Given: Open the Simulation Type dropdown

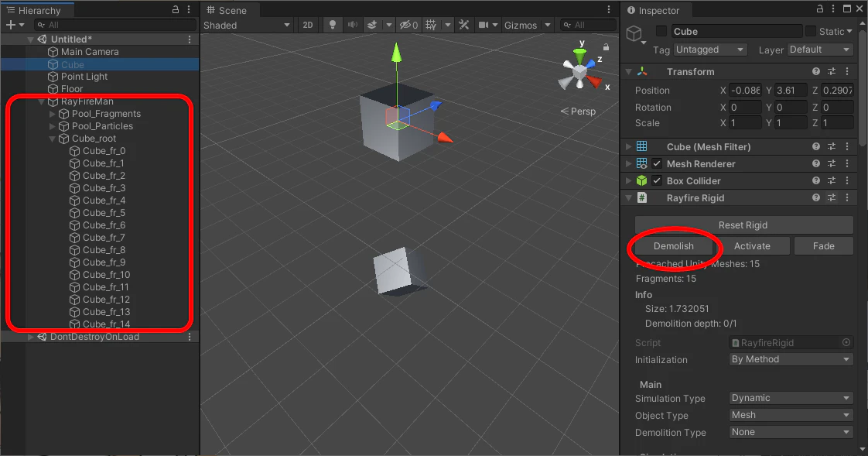Looking at the screenshot, I should tap(791, 398).
